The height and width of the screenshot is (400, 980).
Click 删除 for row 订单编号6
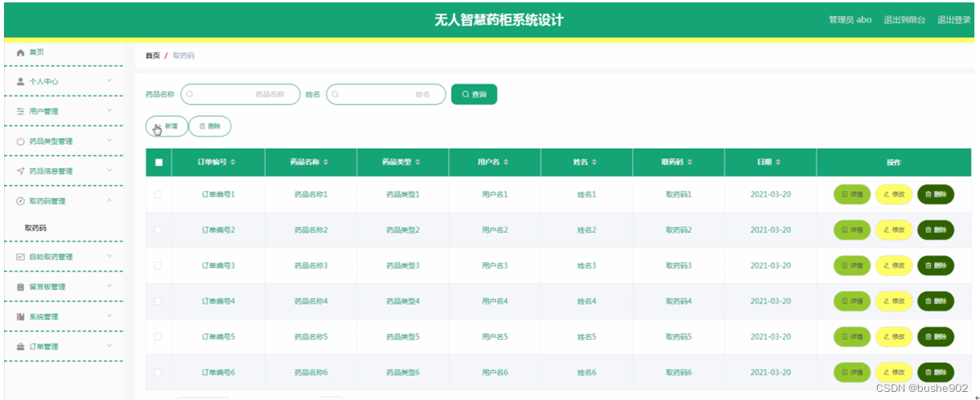[936, 373]
